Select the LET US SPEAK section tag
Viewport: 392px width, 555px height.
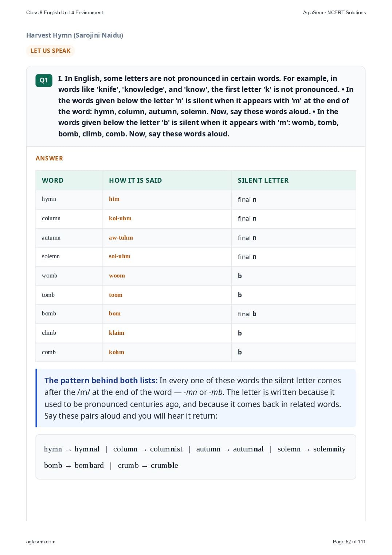(x=51, y=51)
